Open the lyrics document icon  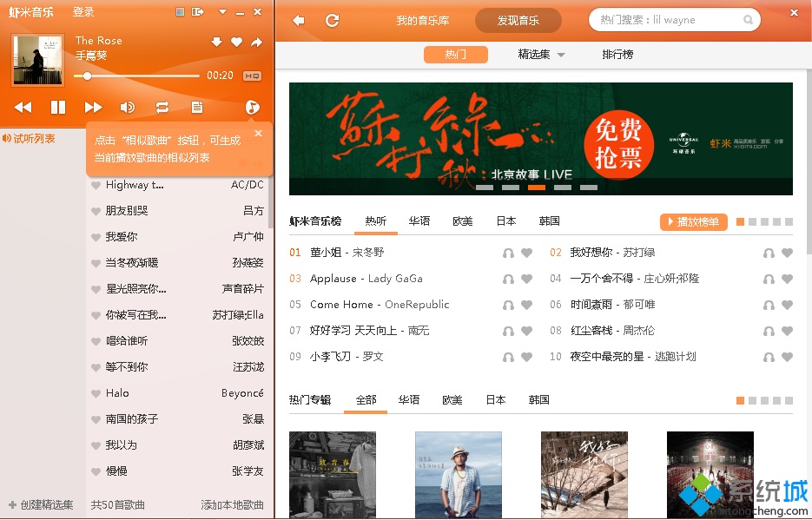coord(197,107)
